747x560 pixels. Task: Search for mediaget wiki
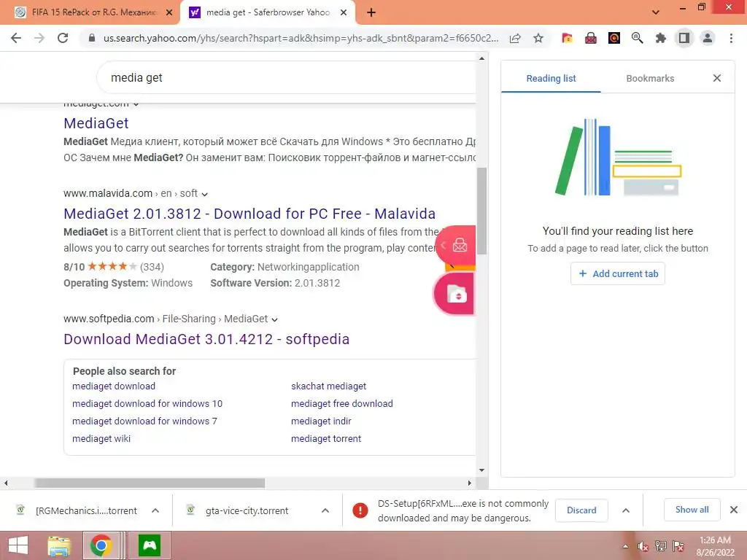pos(101,438)
